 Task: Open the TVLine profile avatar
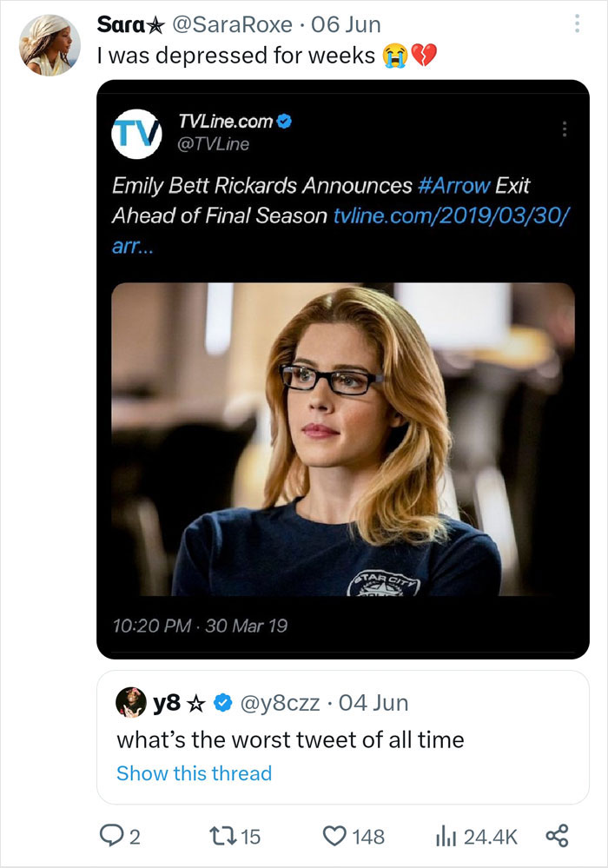[136, 135]
